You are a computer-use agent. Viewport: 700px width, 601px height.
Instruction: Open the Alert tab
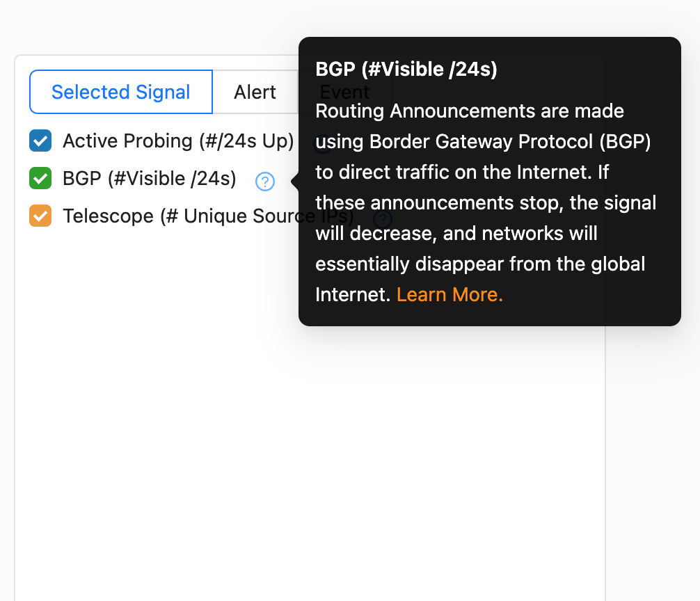[255, 92]
